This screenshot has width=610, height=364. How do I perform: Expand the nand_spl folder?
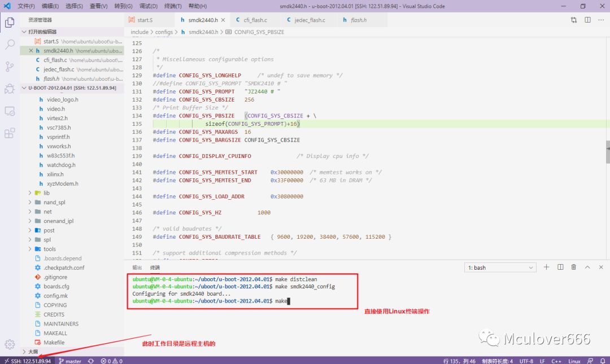point(54,202)
